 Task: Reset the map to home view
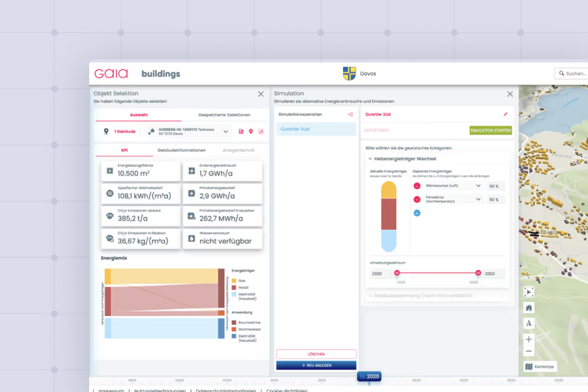click(529, 308)
